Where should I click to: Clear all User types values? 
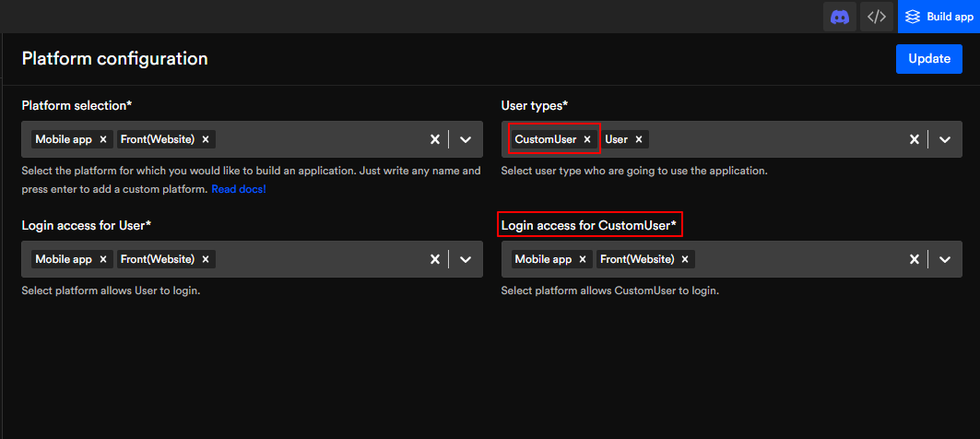[x=915, y=139]
